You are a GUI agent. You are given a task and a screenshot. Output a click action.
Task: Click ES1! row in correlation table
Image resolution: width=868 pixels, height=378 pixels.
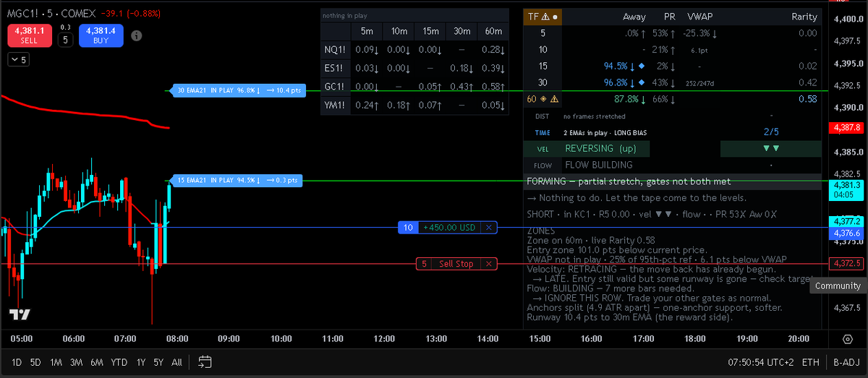click(414, 69)
